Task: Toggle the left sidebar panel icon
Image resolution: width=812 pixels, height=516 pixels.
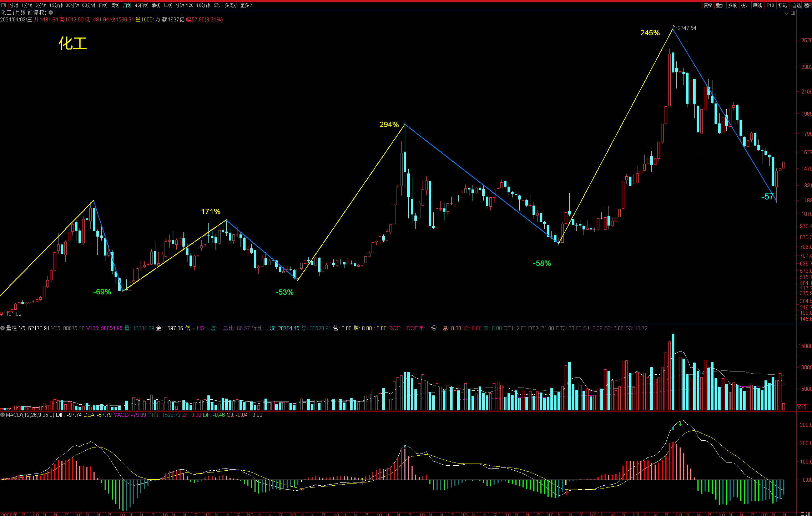Action: tap(4, 5)
